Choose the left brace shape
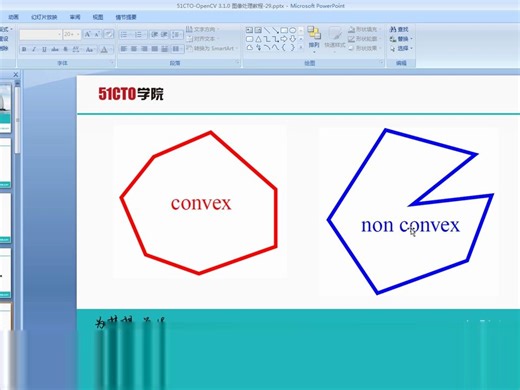Screen dimensions: 520x390 (284, 48)
